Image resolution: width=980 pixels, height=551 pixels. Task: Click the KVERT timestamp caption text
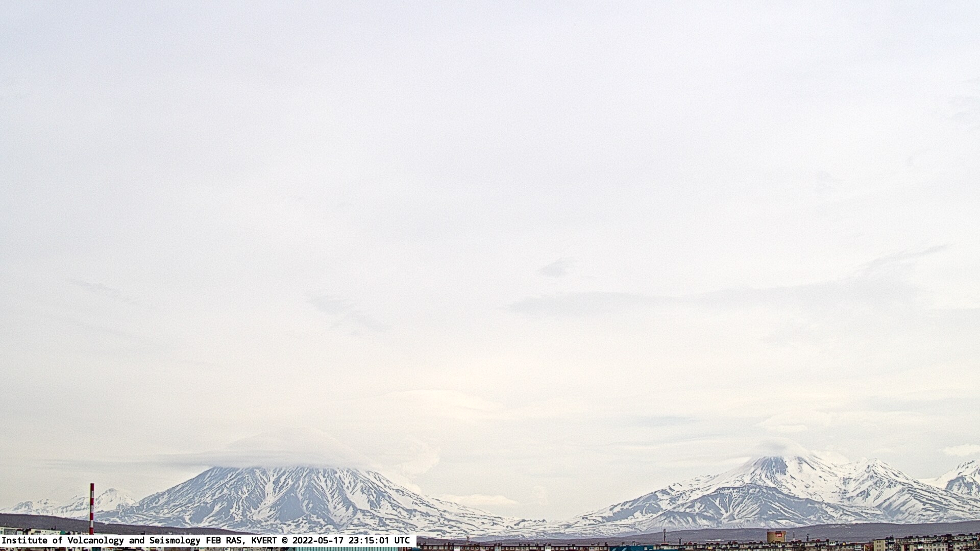(206, 540)
